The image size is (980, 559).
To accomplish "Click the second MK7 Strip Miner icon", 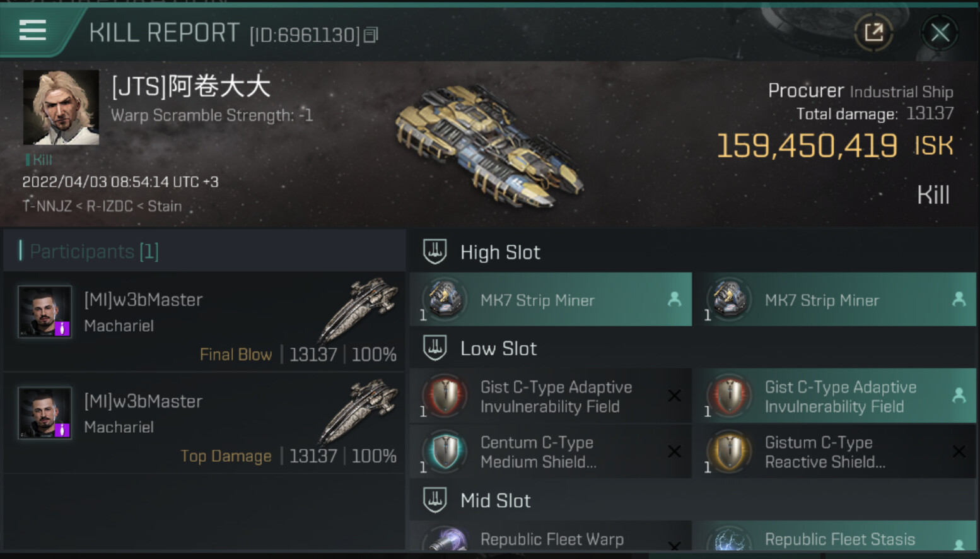I will coord(730,300).
